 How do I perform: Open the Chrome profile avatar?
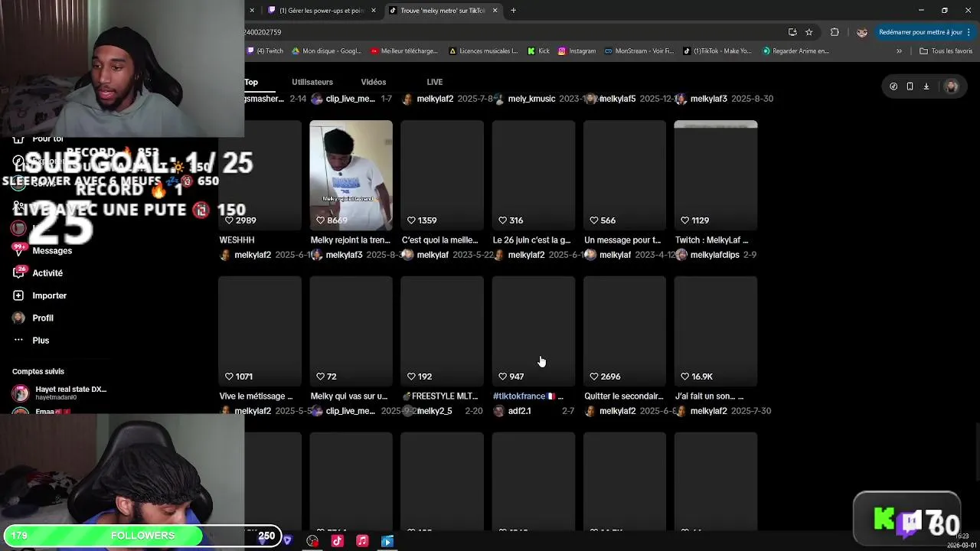[x=861, y=32]
